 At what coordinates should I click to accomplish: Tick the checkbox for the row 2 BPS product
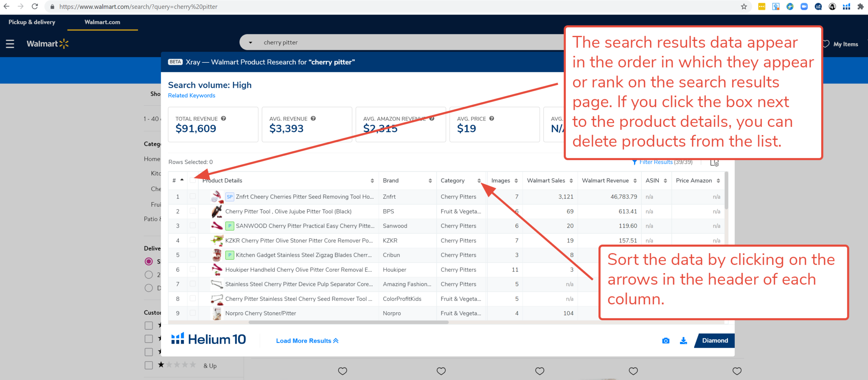coord(193,211)
